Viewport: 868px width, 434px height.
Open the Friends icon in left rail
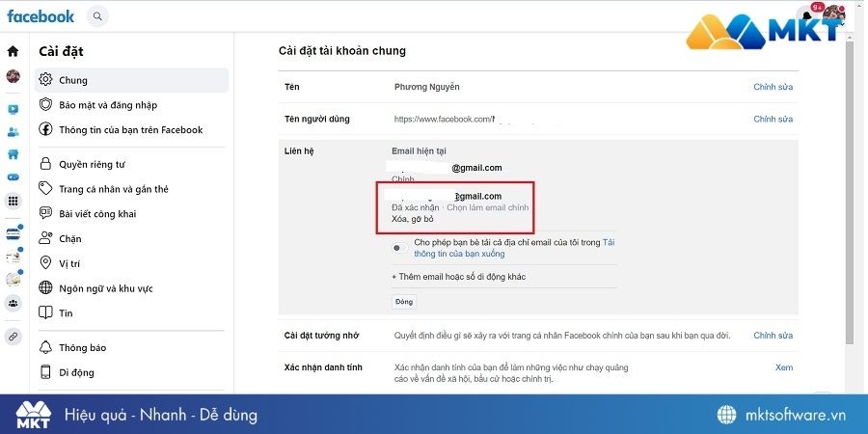coord(13,132)
